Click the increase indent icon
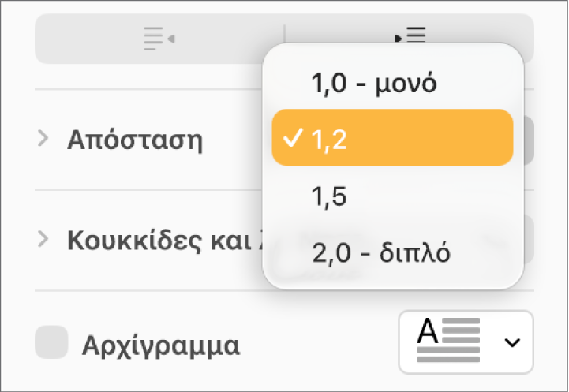The image size is (569, 392). 410,35
